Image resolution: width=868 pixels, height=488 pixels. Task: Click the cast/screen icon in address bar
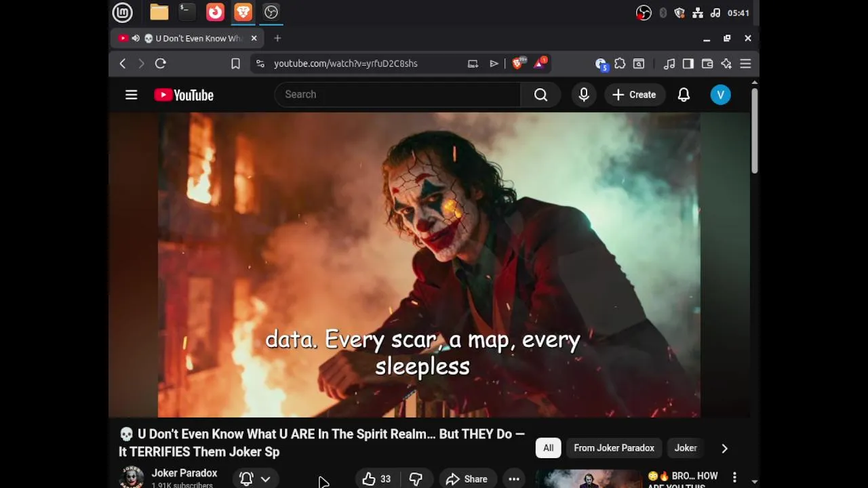473,64
